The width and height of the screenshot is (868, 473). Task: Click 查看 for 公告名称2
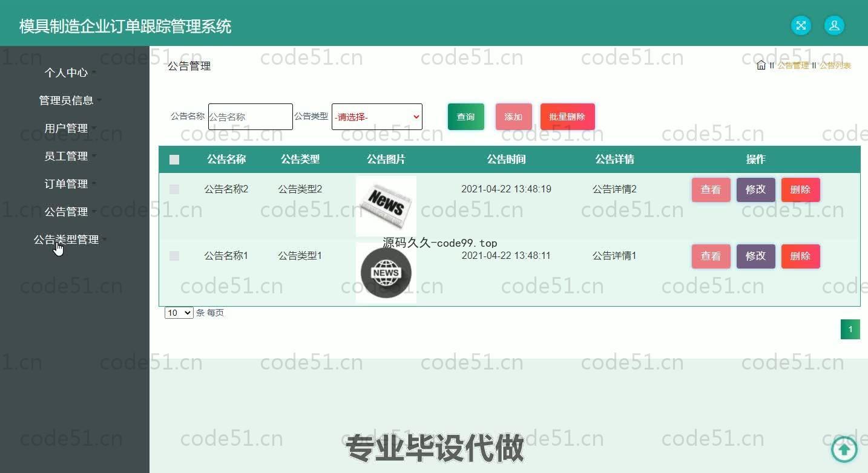pos(711,190)
